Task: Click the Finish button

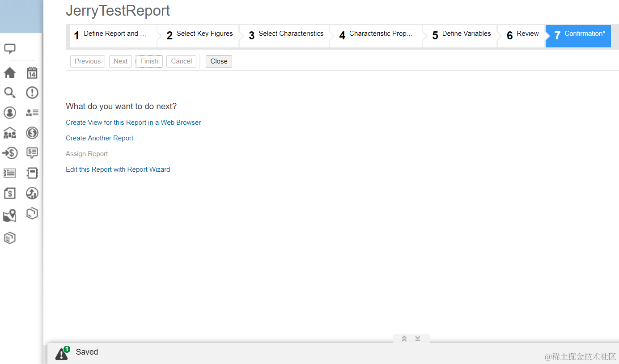Action: (149, 61)
